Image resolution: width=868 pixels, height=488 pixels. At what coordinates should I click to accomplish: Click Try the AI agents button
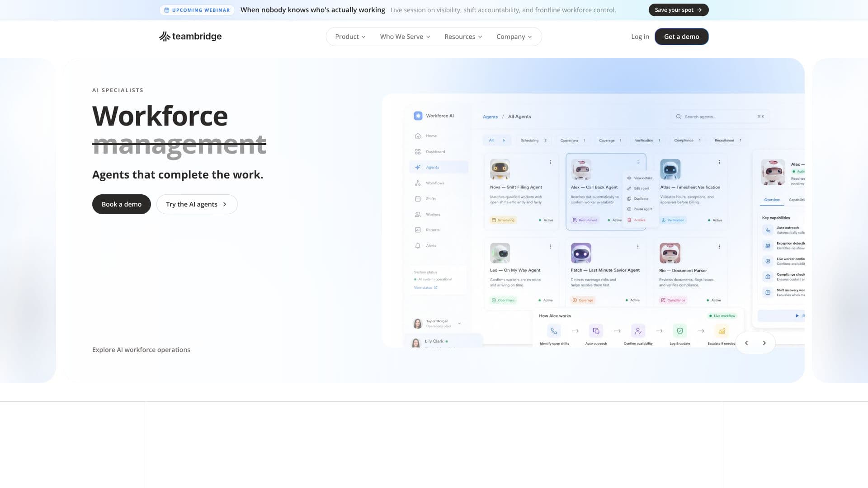click(x=197, y=204)
